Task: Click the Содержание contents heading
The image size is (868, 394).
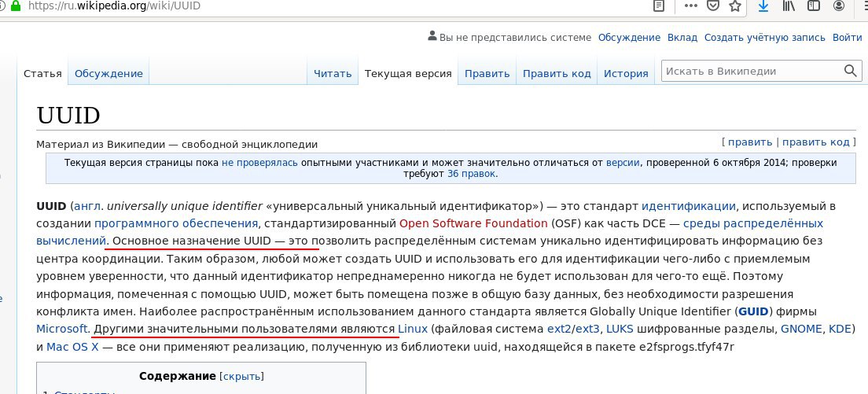Action: 177,376
